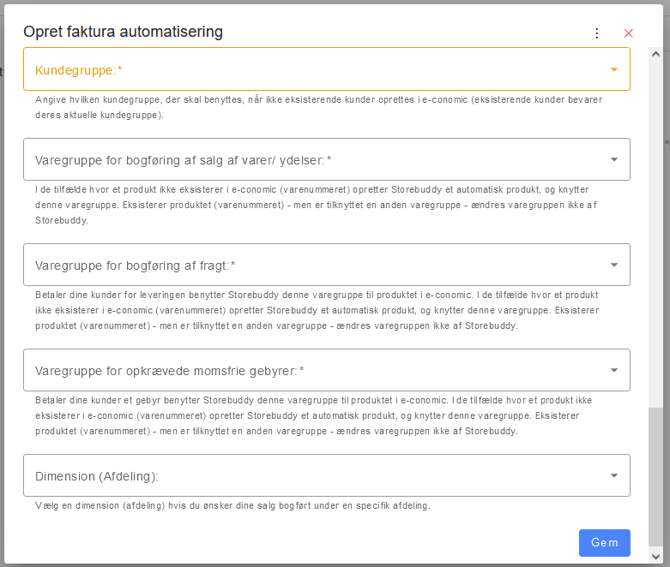Expand the bogføring af fragt dropdown arrow

614,265
